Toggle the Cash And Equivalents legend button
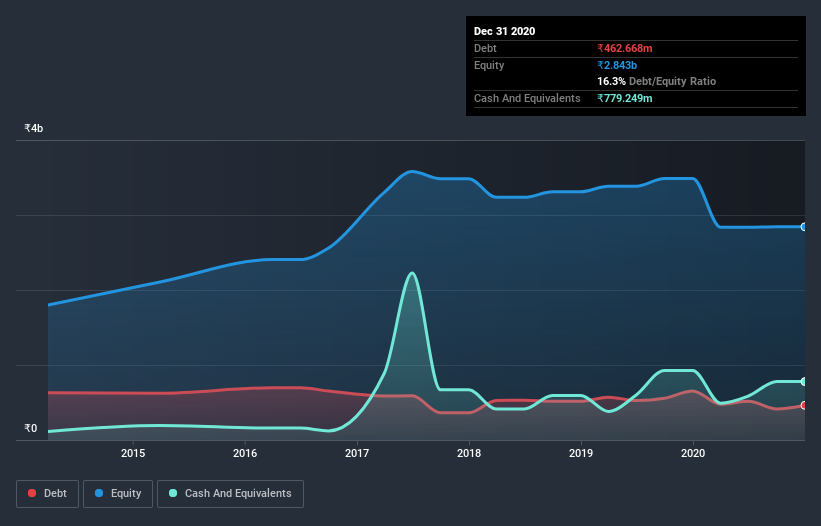Screen dimensions: 821x526 click(230, 494)
